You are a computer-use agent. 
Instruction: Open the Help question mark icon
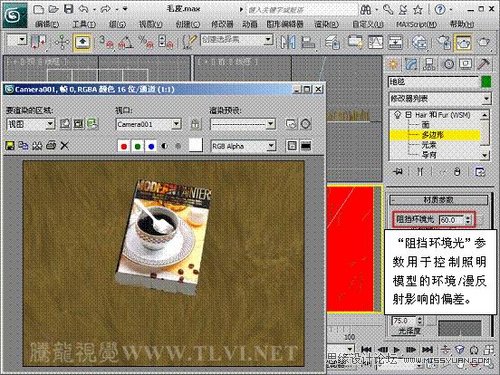point(440,9)
